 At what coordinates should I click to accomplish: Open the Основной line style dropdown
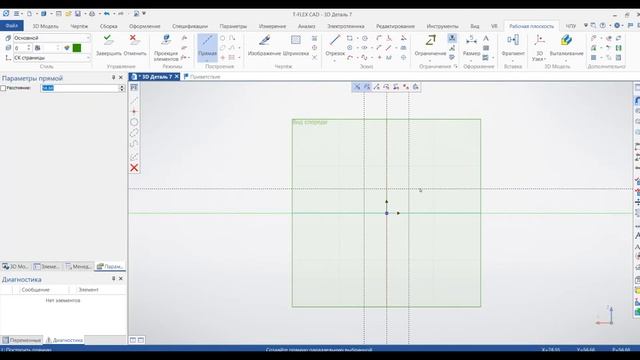click(x=87, y=38)
